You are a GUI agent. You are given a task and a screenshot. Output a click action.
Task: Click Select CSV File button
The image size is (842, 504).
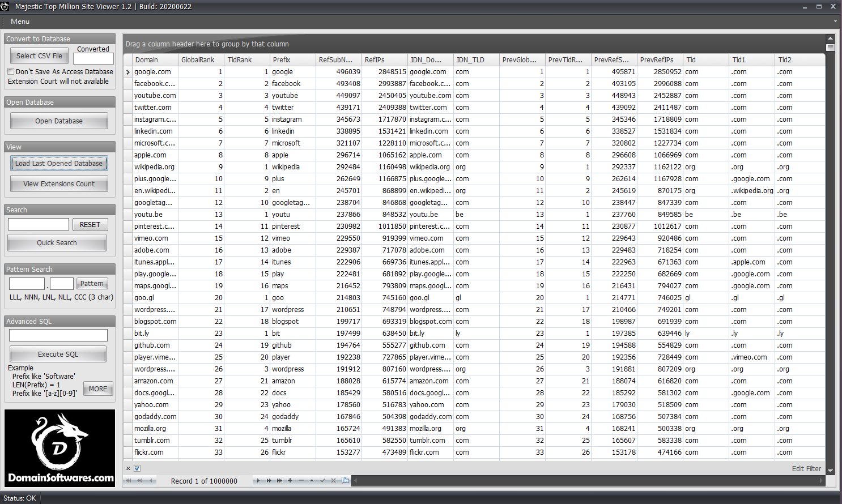tap(39, 55)
